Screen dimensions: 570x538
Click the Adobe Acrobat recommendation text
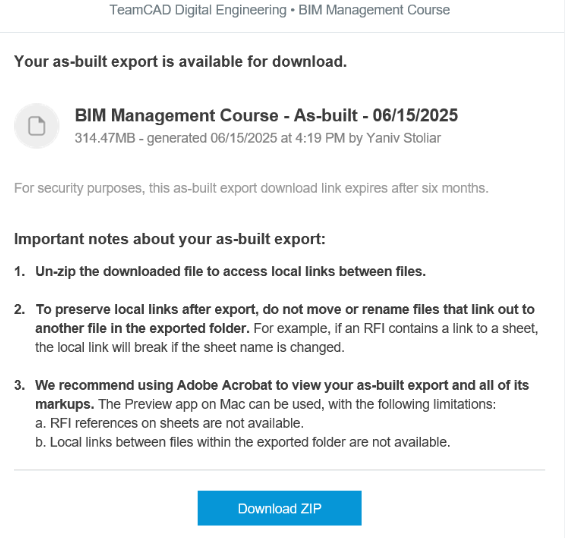coord(282,394)
